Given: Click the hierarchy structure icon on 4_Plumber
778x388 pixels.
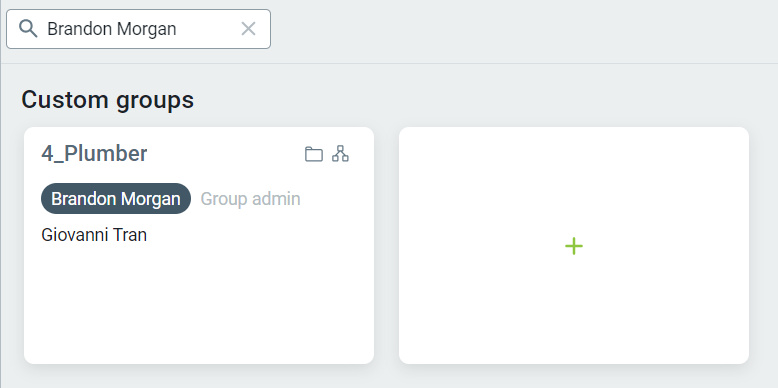Looking at the screenshot, I should tap(340, 154).
